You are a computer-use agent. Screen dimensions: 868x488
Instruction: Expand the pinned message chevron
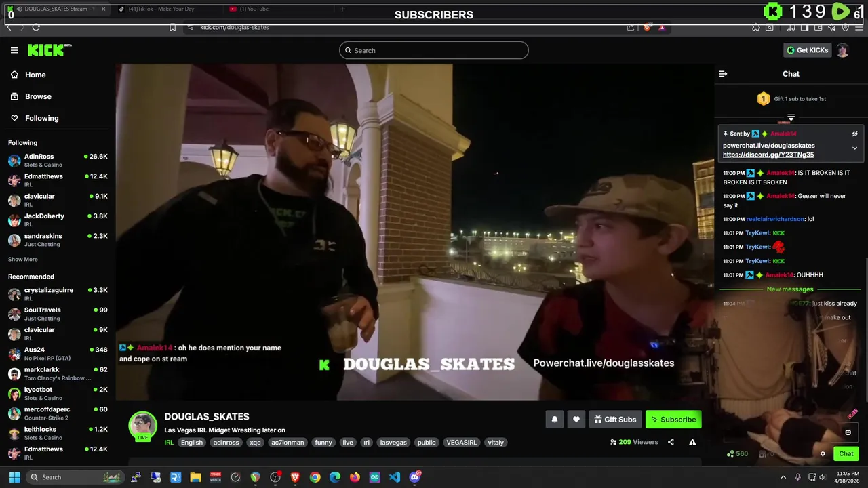tap(854, 148)
